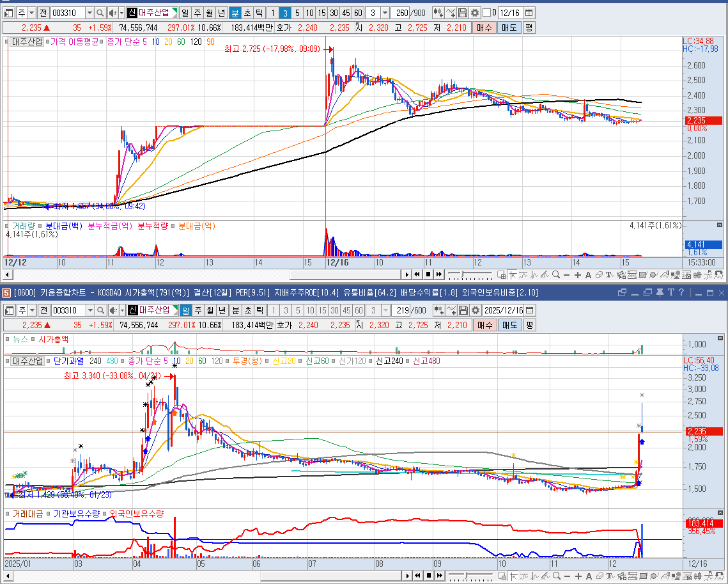Viewport: 728px width, 584px height.
Task: Click the 평 button in upper chart
Action: [529, 28]
